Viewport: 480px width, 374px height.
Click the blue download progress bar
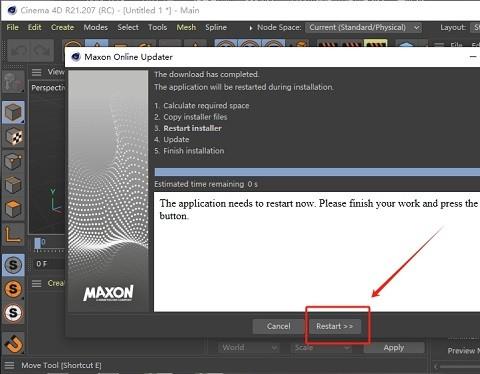tap(317, 172)
